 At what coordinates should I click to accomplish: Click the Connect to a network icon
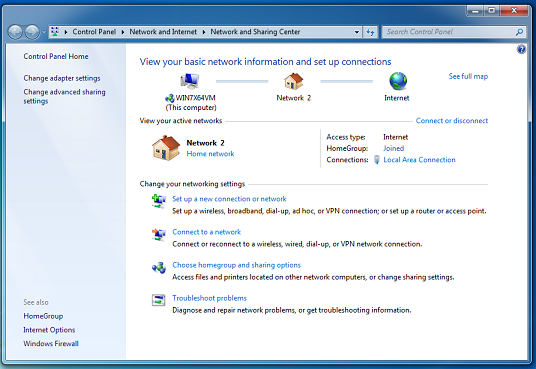pyautogui.click(x=159, y=234)
